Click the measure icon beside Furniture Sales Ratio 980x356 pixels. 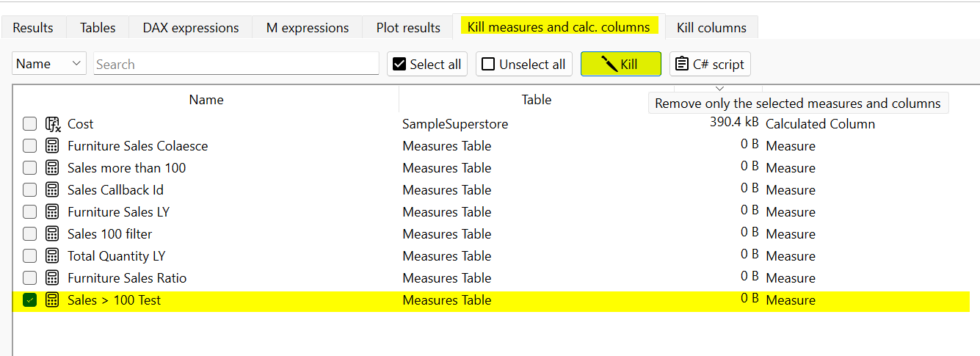(x=52, y=278)
